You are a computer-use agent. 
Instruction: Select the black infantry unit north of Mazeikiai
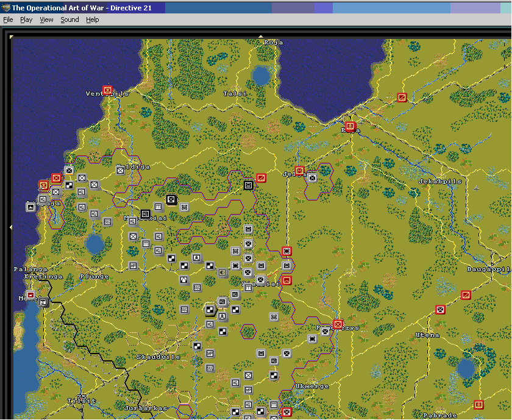pos(171,199)
